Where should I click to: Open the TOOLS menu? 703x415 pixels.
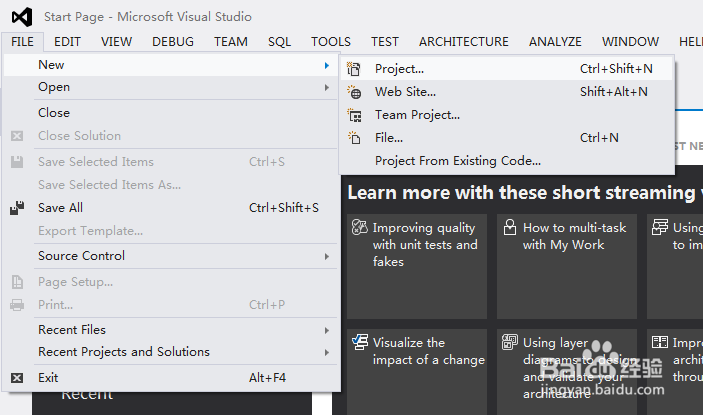coord(331,42)
